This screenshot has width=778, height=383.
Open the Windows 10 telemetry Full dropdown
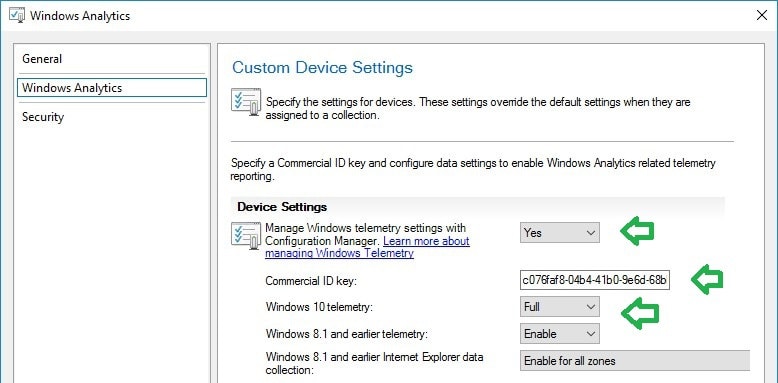click(x=559, y=307)
